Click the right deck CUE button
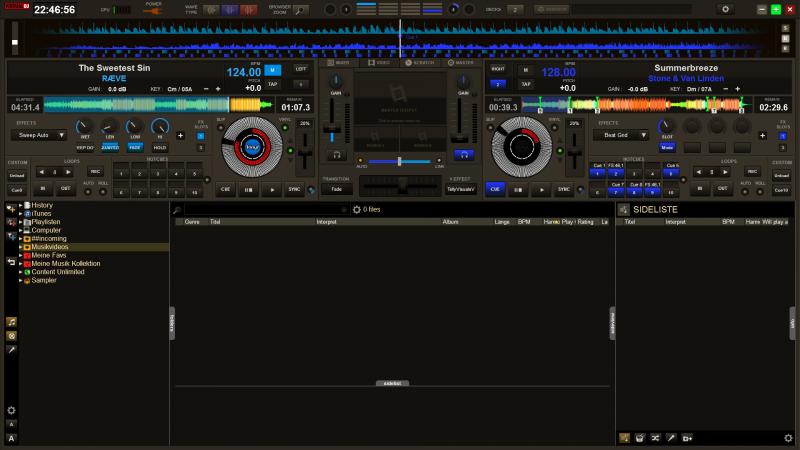This screenshot has height=450, width=800. [x=495, y=188]
